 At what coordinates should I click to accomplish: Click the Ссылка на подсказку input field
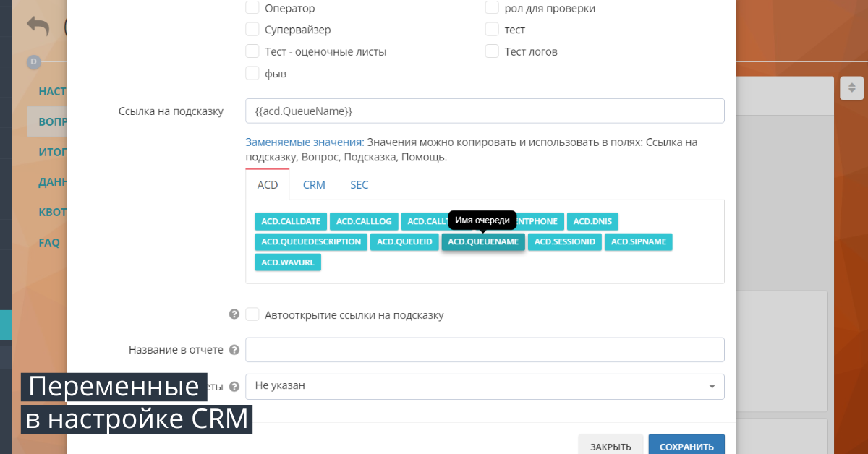485,111
